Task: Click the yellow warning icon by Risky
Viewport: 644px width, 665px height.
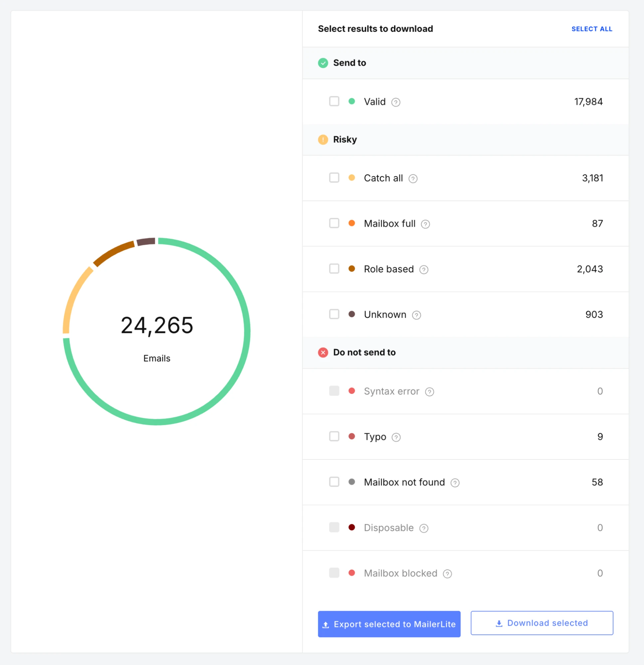Action: click(x=323, y=140)
